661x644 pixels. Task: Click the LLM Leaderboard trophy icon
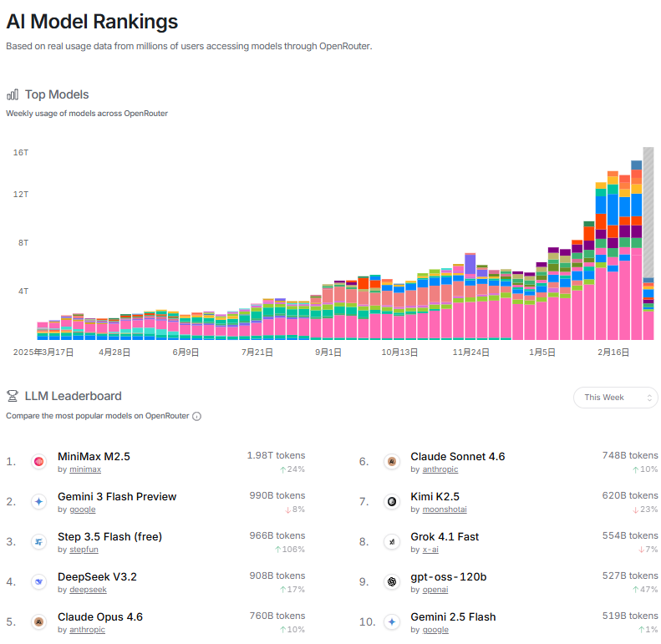coord(13,396)
